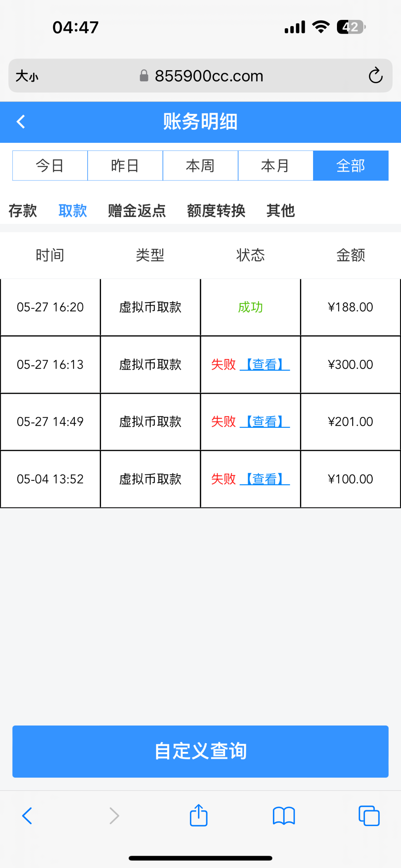Switch to the 昨日 date filter
Screen dimensions: 401x868
pyautogui.click(x=125, y=166)
